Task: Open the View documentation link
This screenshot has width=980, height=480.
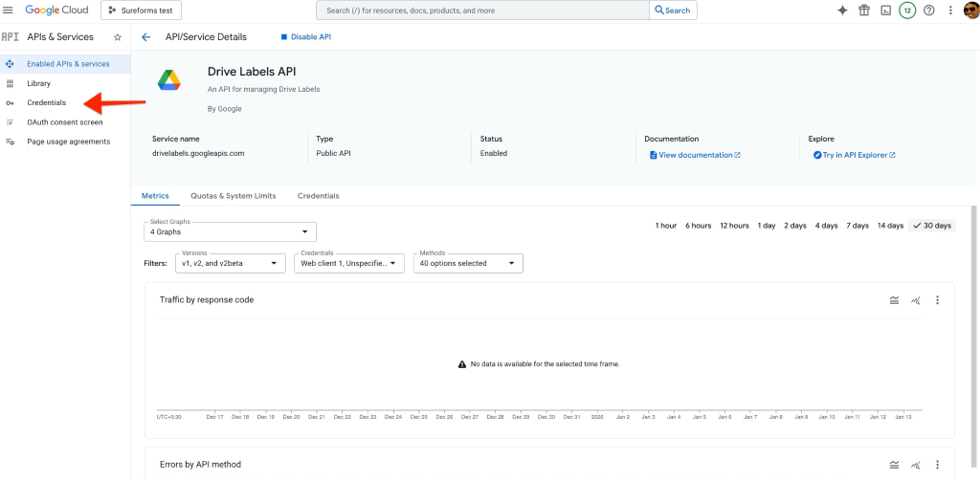Action: 695,156
